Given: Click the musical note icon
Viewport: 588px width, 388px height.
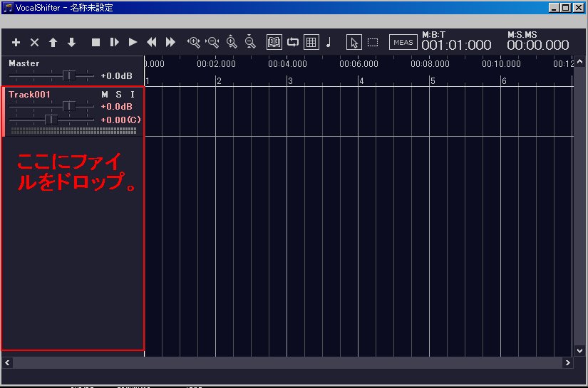Looking at the screenshot, I should 329,42.
